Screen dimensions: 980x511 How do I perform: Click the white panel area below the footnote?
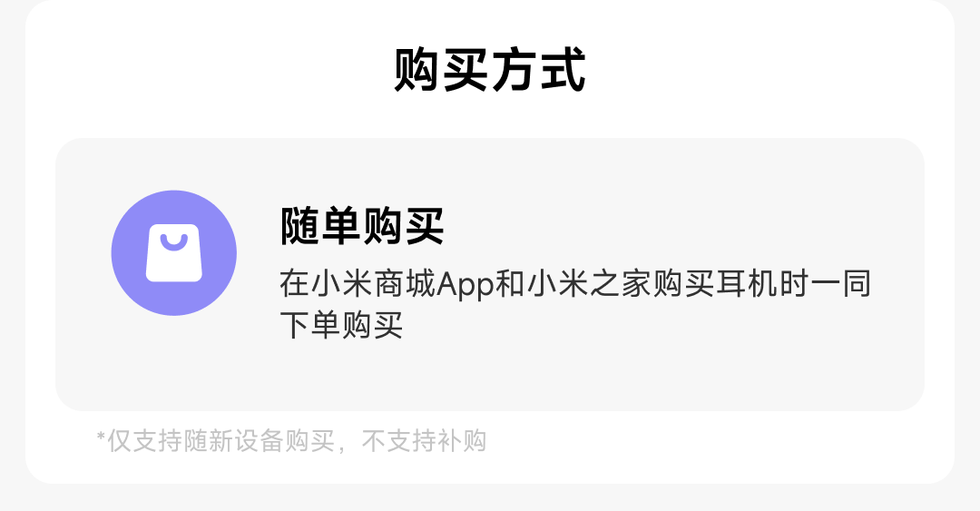490,469
